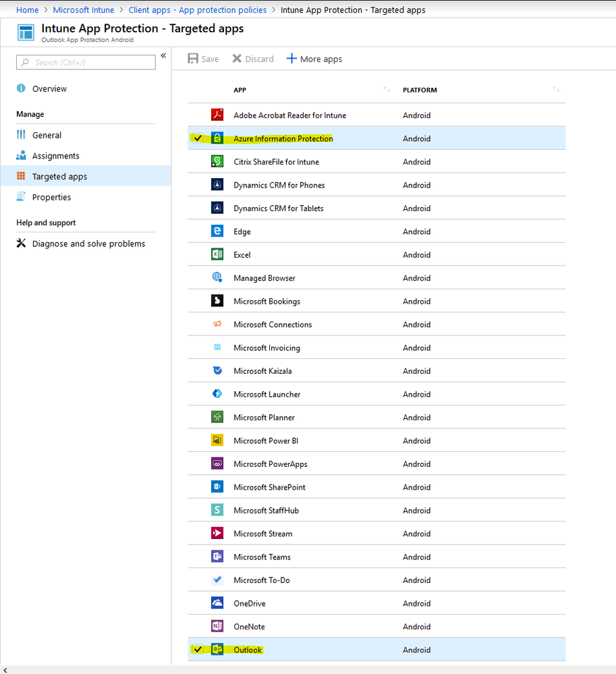Click the Android platform cell for OneNote
The width and height of the screenshot is (616, 674).
pos(416,626)
